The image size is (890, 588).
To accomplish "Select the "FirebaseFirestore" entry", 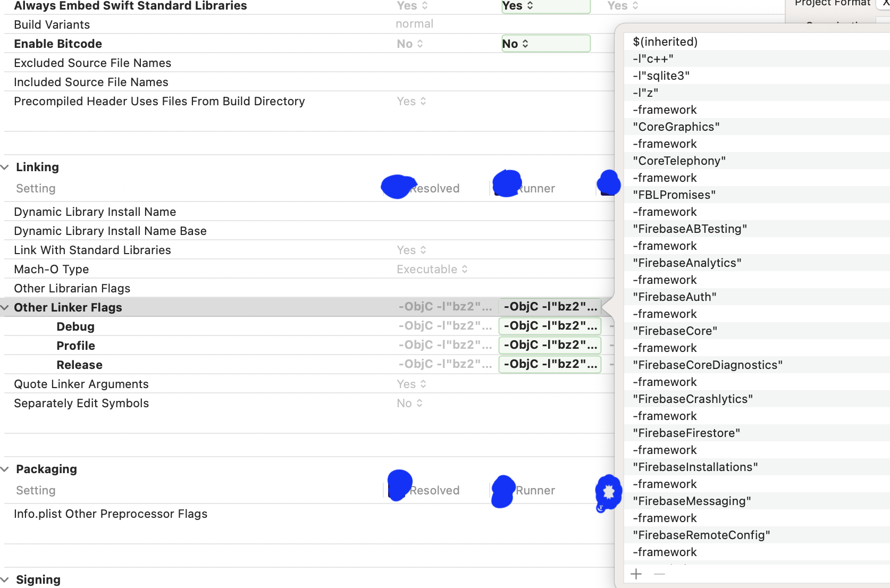I will click(757, 433).
